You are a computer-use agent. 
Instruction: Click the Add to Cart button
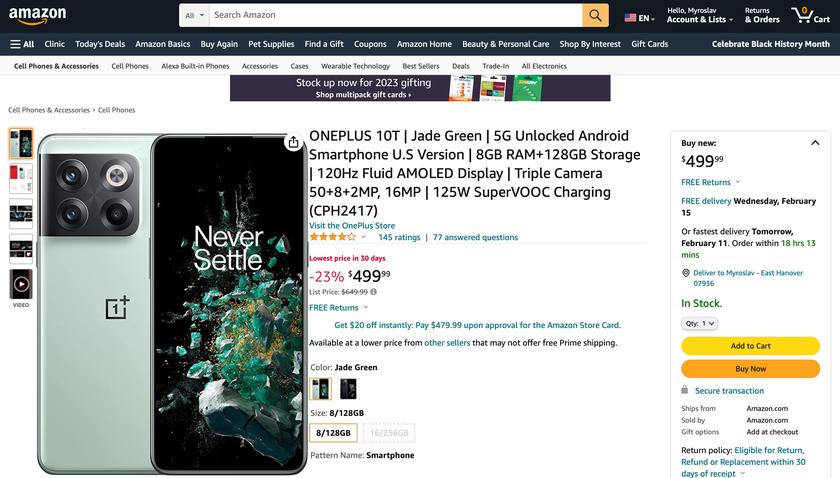pyautogui.click(x=750, y=346)
